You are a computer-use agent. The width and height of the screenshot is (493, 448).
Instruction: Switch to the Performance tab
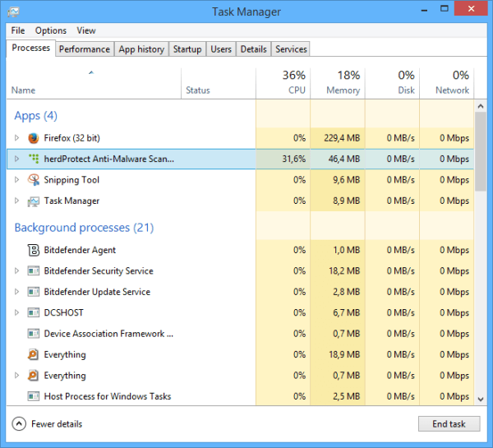tap(85, 49)
